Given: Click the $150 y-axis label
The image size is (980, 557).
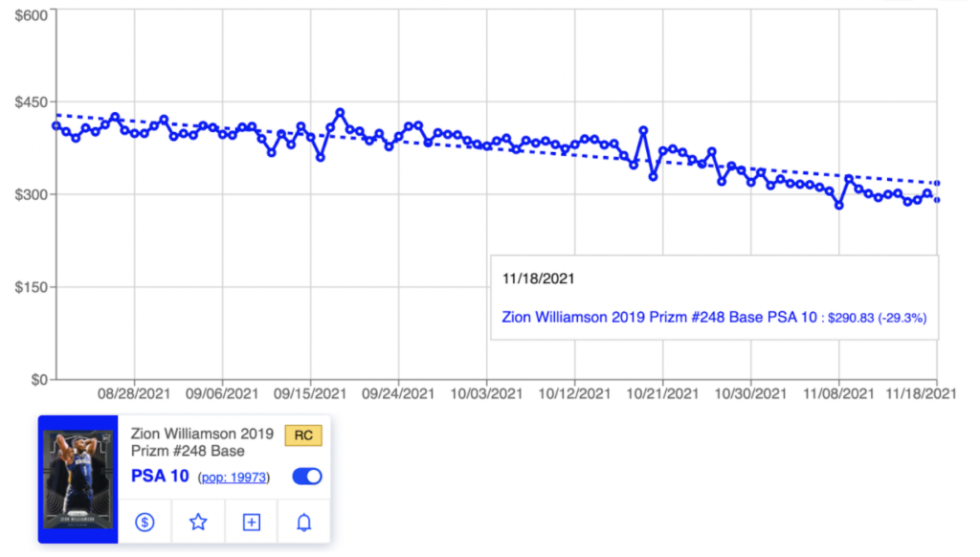Looking at the screenshot, I should (32, 287).
